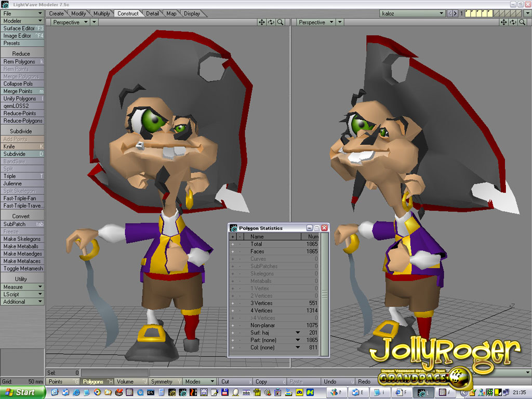532x399 pixels.
Task: Open Internet Explorer from quick launch
Action: 76,393
